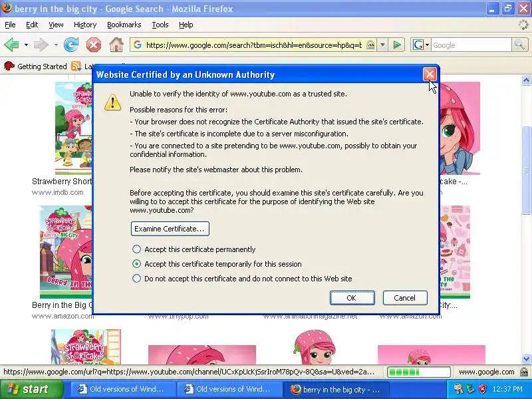Select Do not accept this certificate option
This screenshot has height=399, width=532.
tap(136, 279)
